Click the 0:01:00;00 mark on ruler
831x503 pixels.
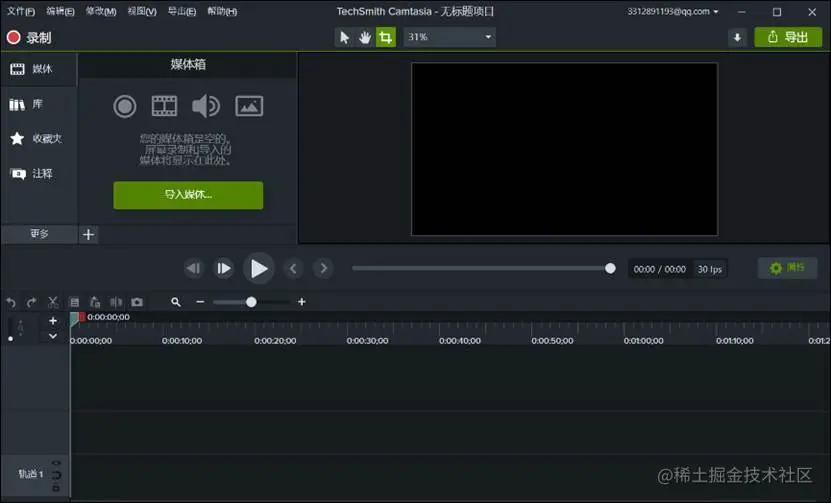[643, 341]
